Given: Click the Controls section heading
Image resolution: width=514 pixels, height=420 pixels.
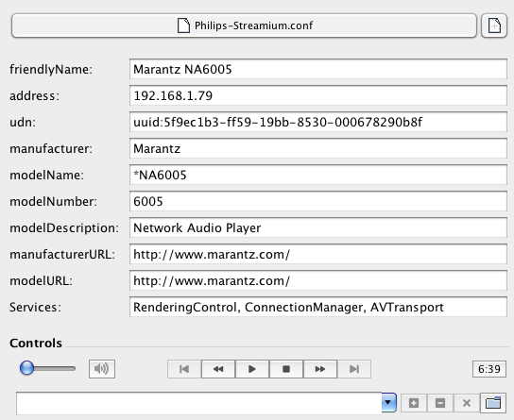Looking at the screenshot, I should tap(36, 343).
